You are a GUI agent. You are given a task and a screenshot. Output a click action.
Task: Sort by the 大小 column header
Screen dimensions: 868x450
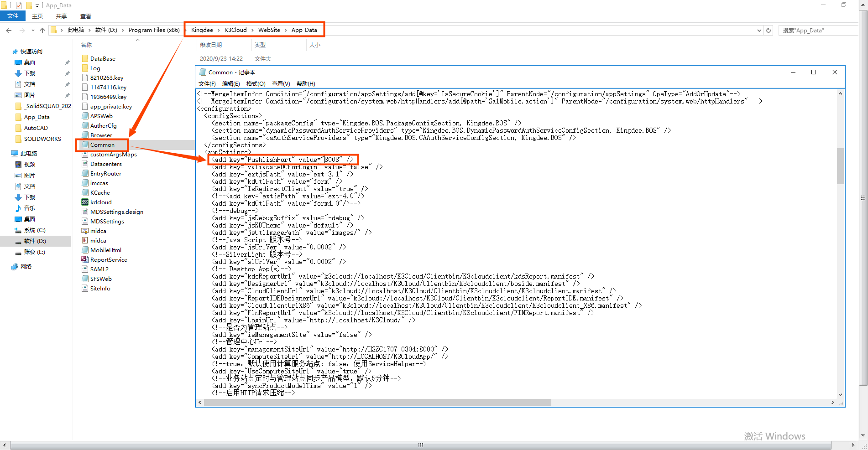point(315,45)
